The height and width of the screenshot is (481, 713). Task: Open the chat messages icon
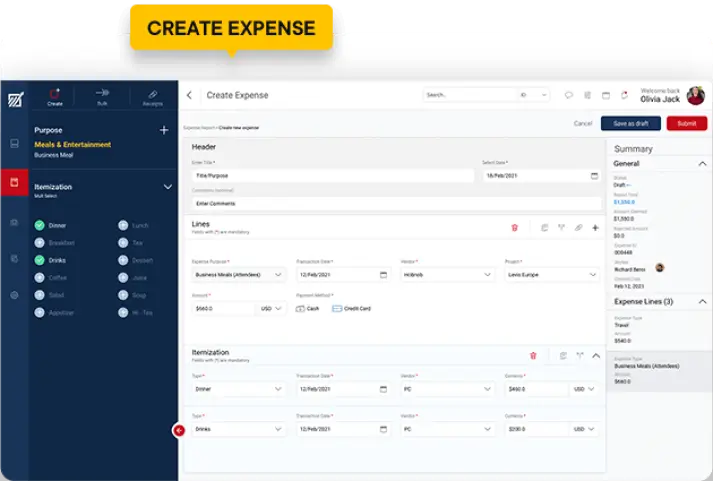pyautogui.click(x=568, y=95)
